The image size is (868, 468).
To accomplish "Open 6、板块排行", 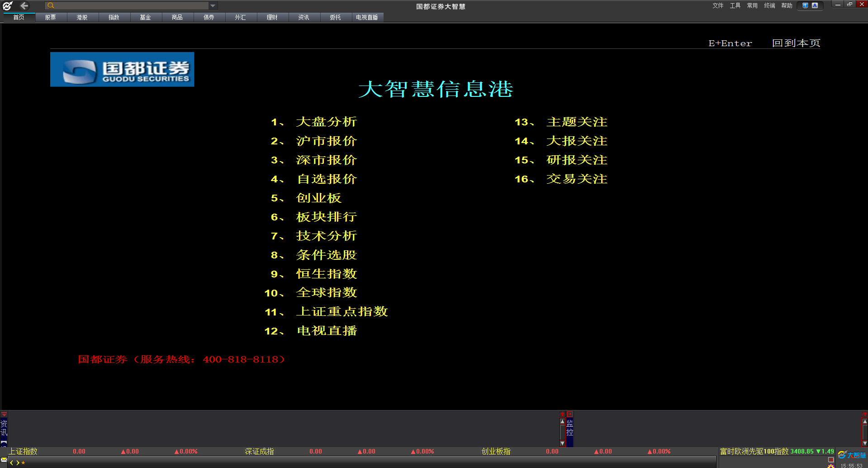I will (x=314, y=217).
